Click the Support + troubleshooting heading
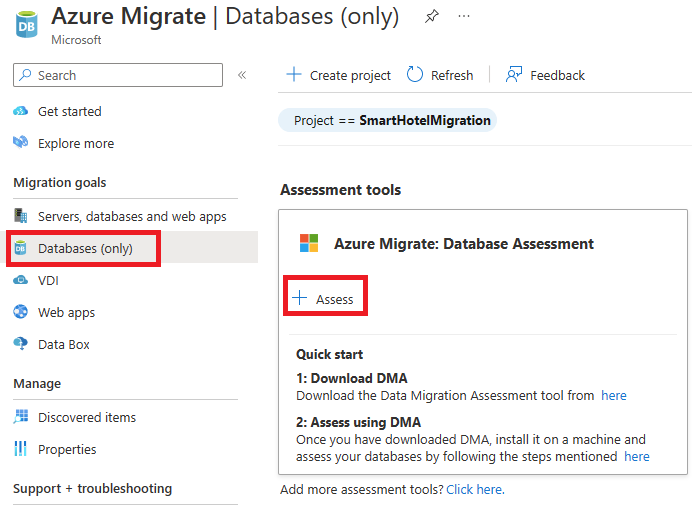This screenshot has height=507, width=692. click(x=93, y=488)
